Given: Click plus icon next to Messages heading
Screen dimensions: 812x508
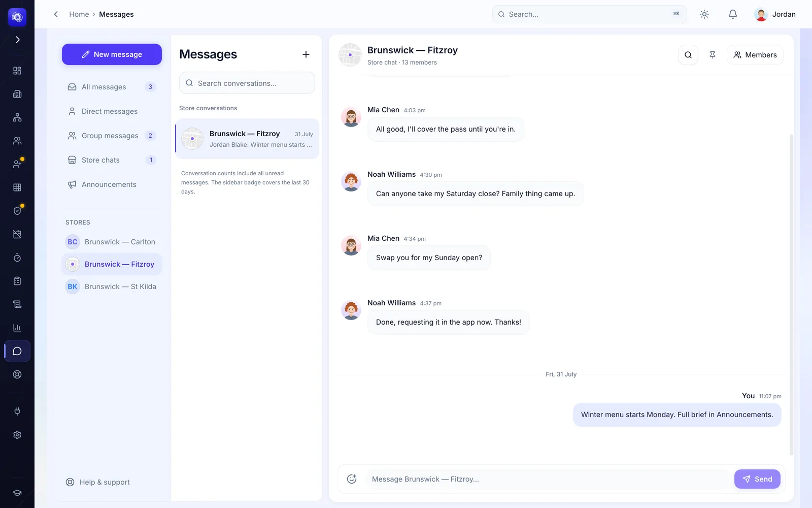Looking at the screenshot, I should (x=306, y=54).
